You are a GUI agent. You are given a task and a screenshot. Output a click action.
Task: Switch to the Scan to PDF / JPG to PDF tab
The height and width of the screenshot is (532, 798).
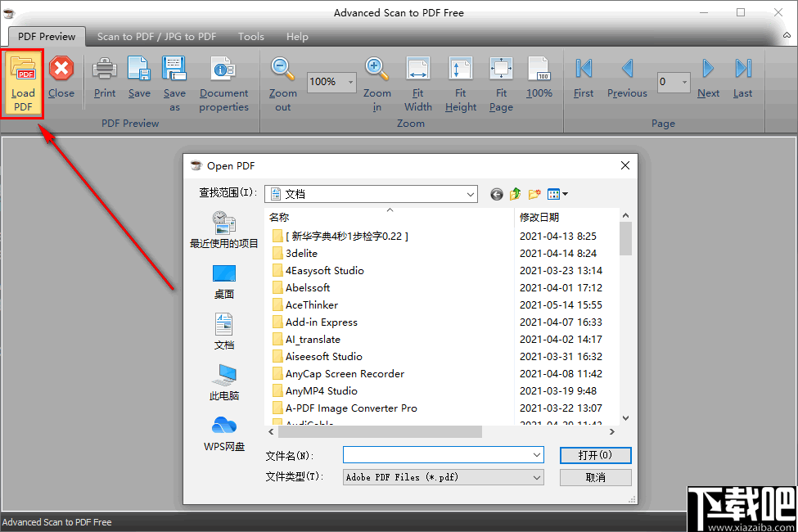coord(156,36)
